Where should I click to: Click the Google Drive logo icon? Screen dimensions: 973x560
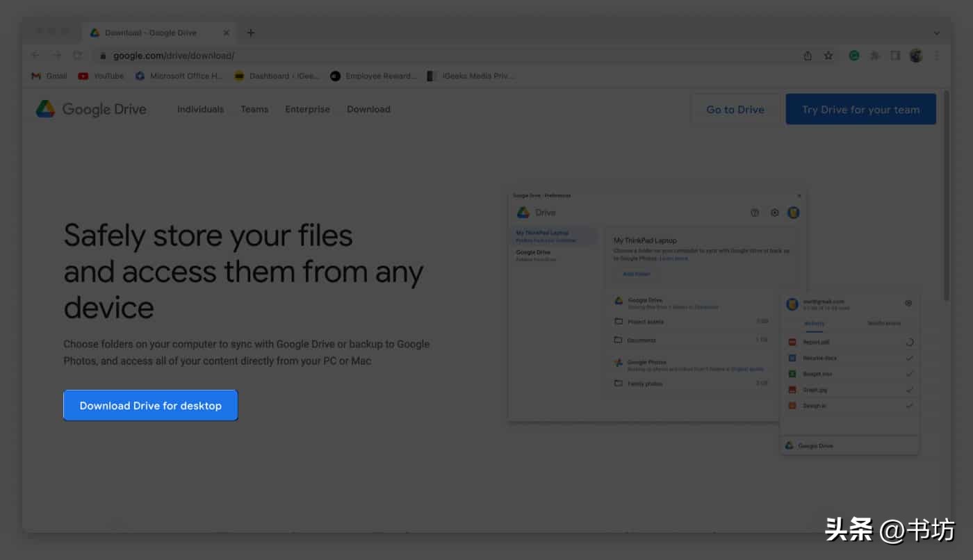[x=44, y=108]
